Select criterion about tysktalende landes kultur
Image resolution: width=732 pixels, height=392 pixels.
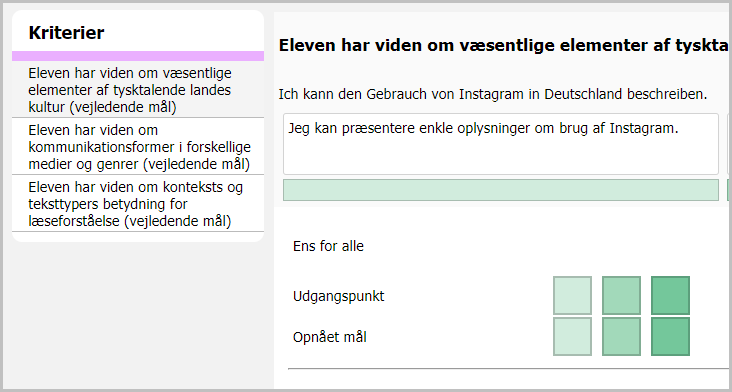(138, 90)
